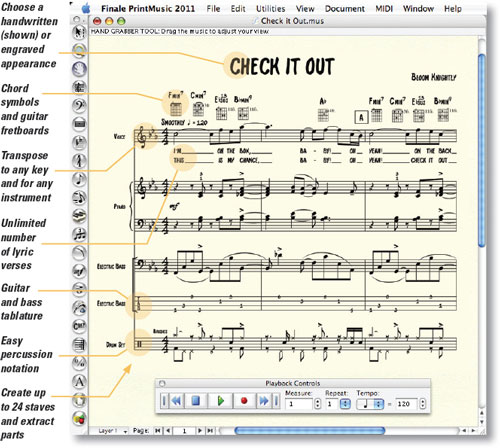Select the bass Clef tool
Image resolution: width=500 pixels, height=448 pixels.
pos(79,106)
